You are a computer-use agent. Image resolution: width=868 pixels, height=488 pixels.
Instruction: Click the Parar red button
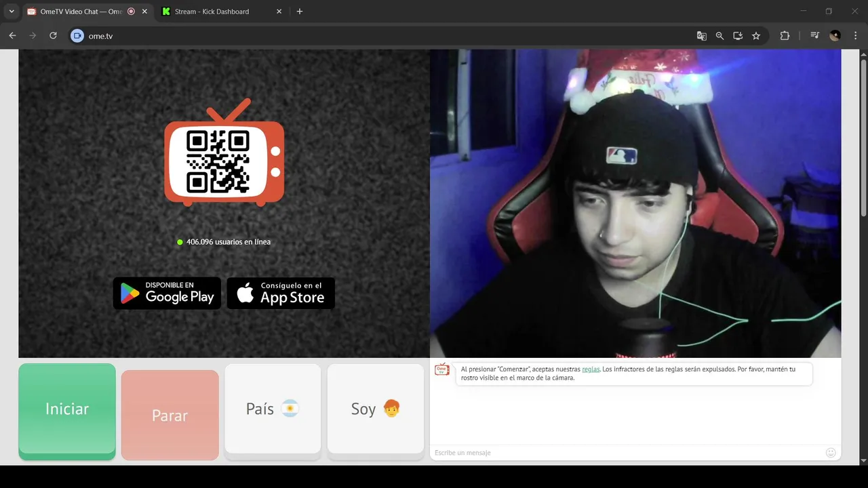pos(170,415)
